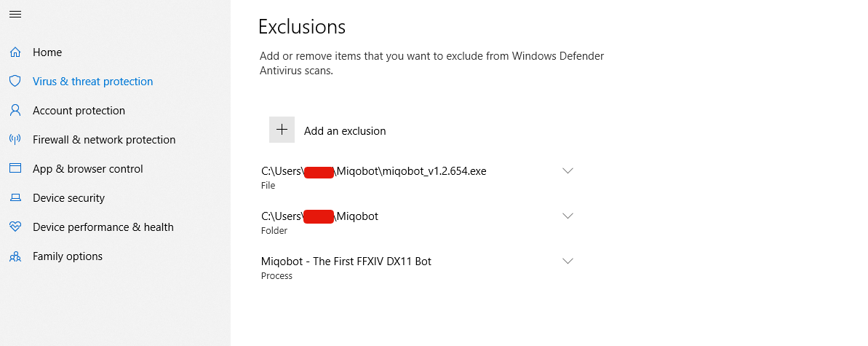
Task: Click the Virus & threat protection shield icon
Action: (x=15, y=82)
